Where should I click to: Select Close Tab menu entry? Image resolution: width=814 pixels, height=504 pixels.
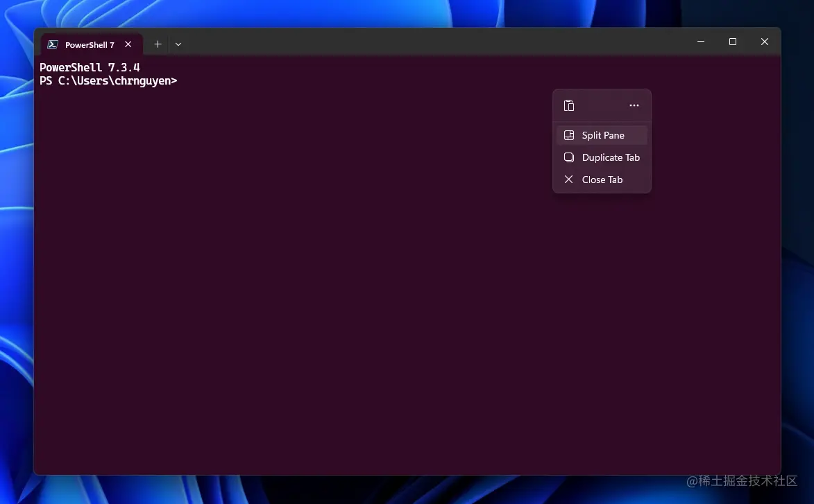(x=602, y=180)
